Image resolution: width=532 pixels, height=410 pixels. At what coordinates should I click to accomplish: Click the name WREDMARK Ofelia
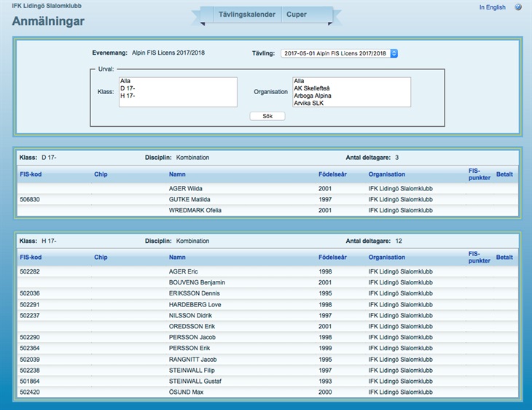[x=195, y=210]
